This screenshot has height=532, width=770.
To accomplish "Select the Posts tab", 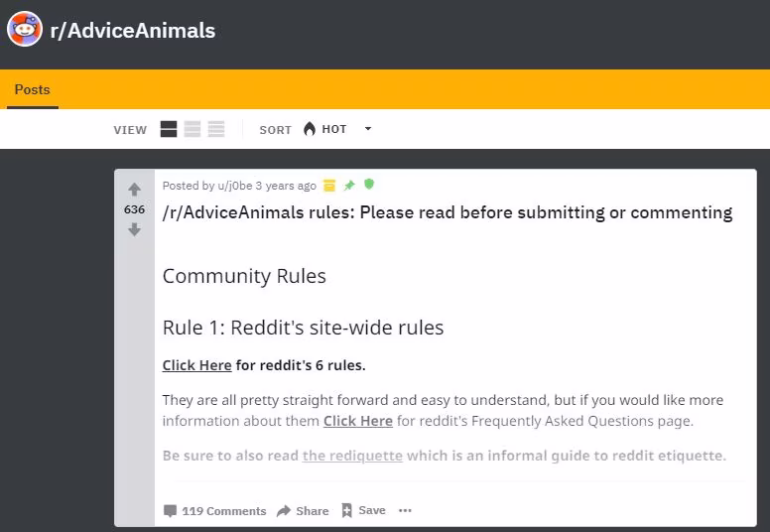I will [32, 89].
